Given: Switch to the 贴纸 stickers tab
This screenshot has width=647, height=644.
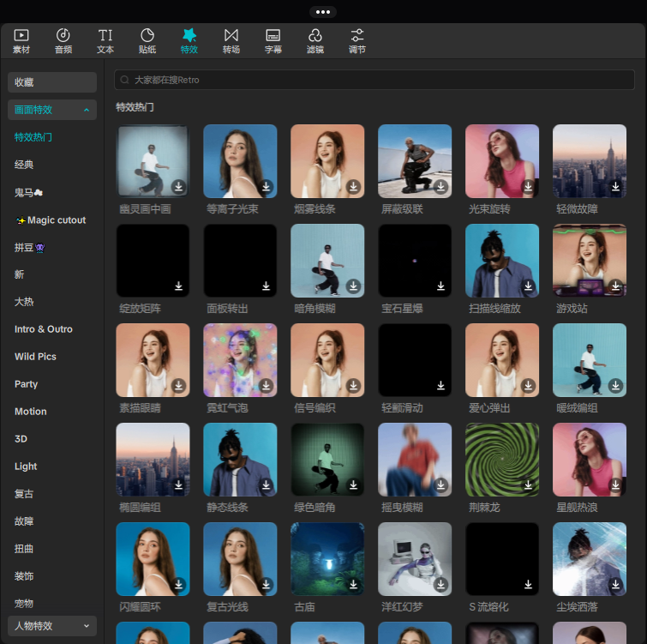Looking at the screenshot, I should pyautogui.click(x=147, y=41).
